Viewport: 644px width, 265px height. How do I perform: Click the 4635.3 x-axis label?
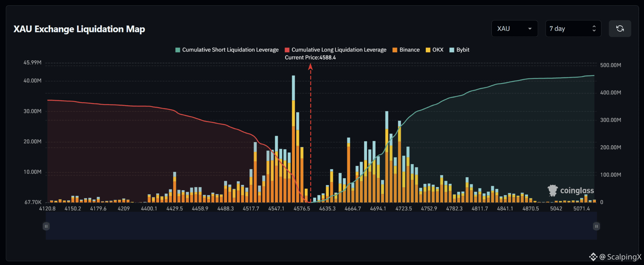click(x=327, y=209)
